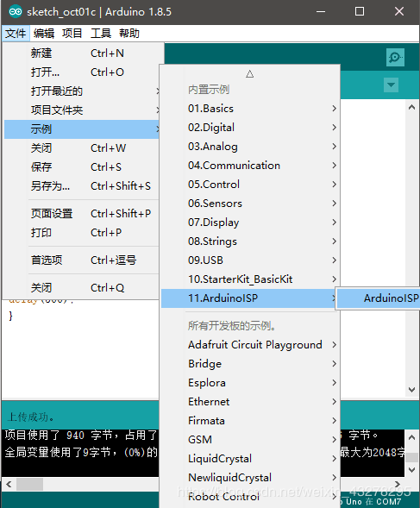420x508 pixels.
Task: Open the ArduinoISP example sketch
Action: 379,298
